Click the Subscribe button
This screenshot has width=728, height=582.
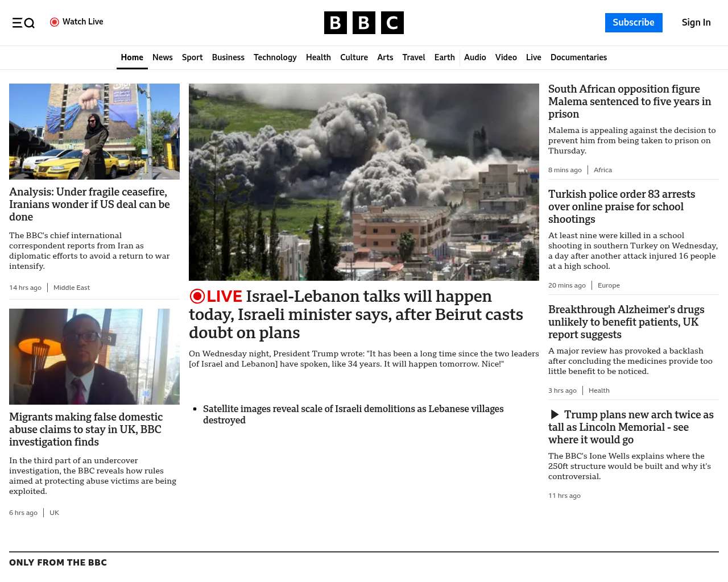pos(634,23)
